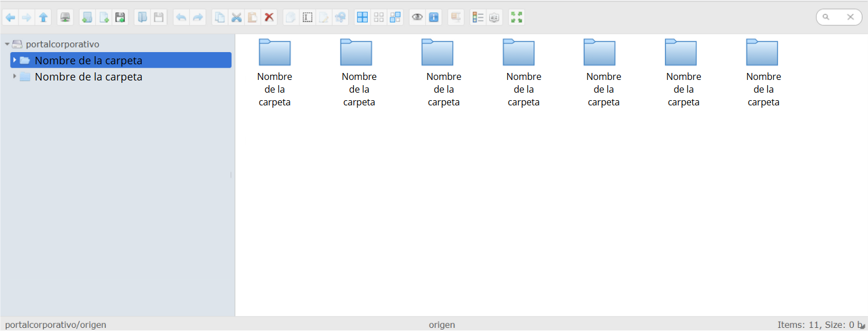
Task: Redo the last undone action
Action: pyautogui.click(x=198, y=17)
